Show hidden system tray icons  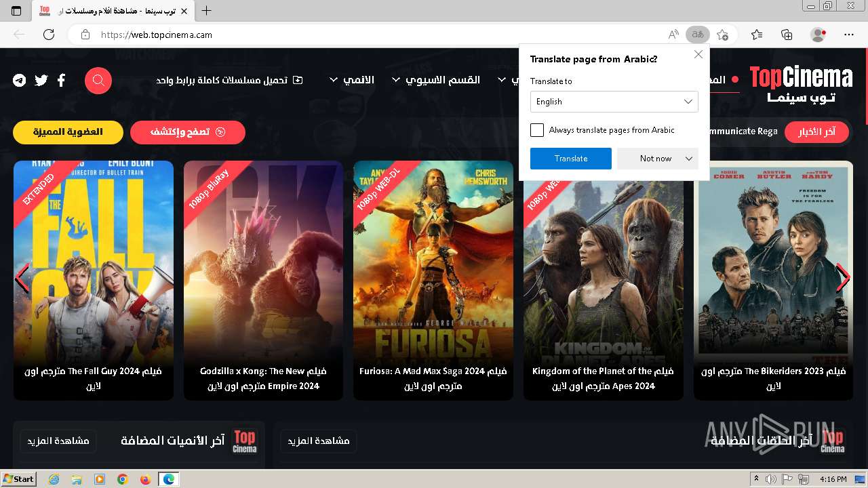point(756,479)
